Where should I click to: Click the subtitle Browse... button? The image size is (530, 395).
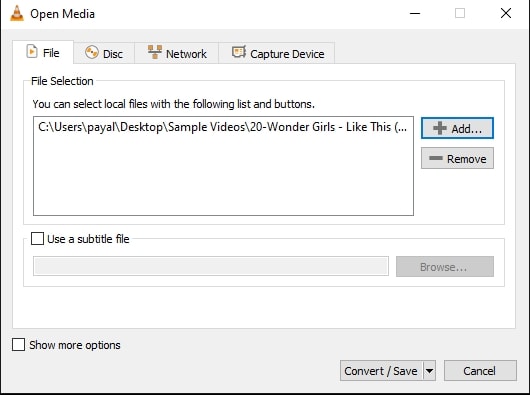[444, 267]
